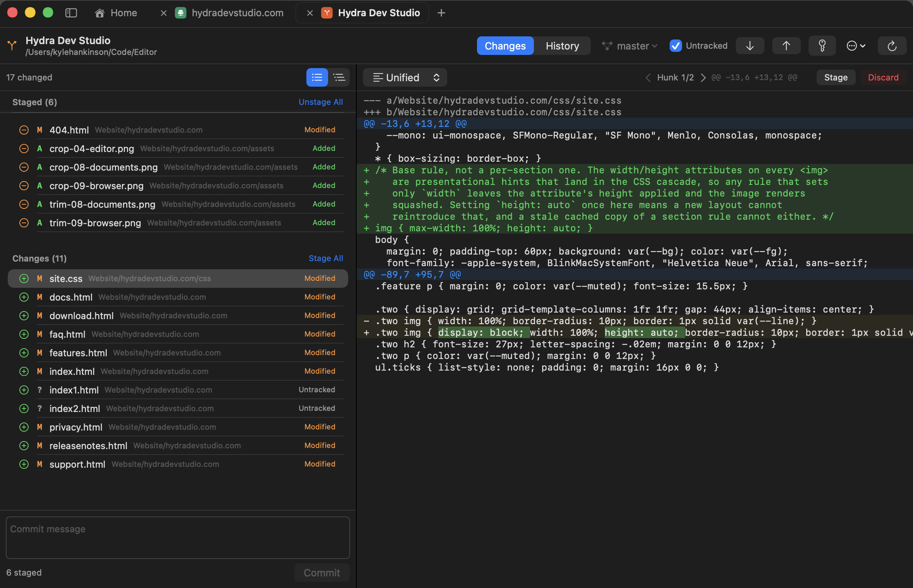Switch to the hydradevstudio.com tab

[x=229, y=13]
